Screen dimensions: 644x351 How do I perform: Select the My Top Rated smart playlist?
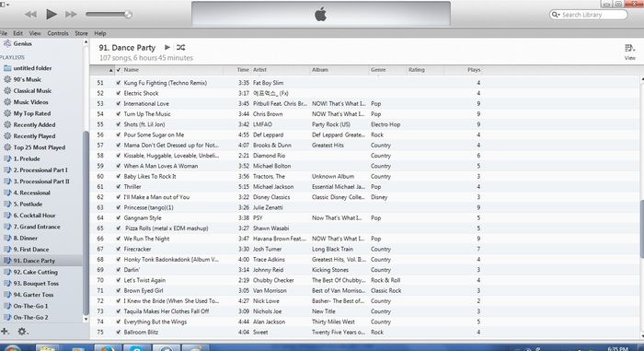32,113
